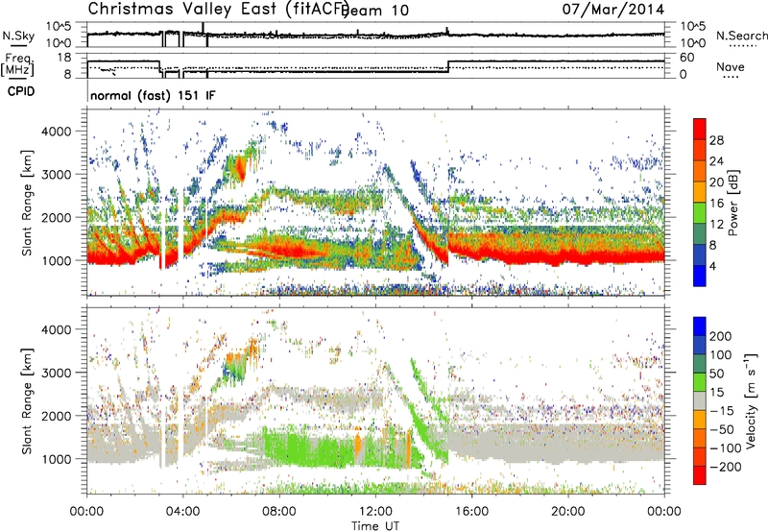Click the 'Nave' legend label

click(x=731, y=66)
